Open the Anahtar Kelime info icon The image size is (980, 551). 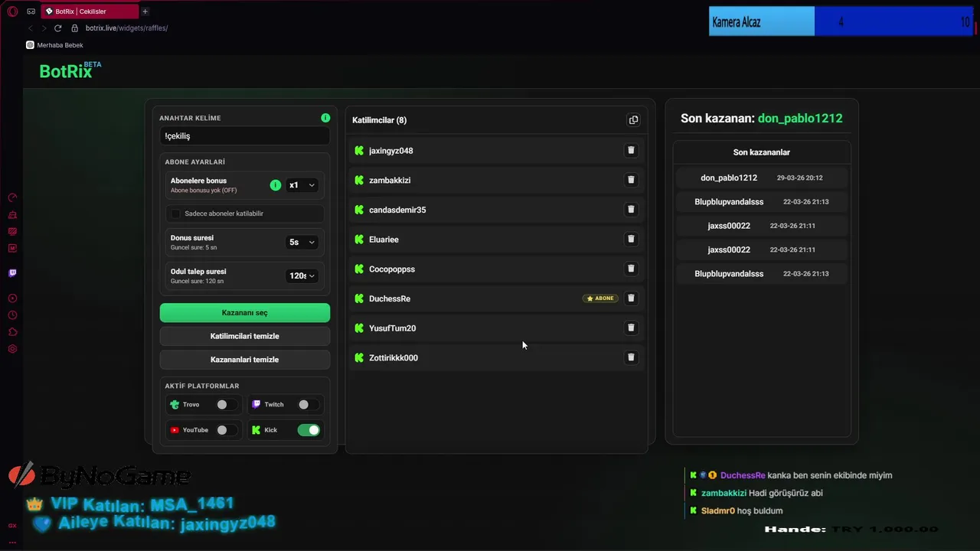click(325, 118)
